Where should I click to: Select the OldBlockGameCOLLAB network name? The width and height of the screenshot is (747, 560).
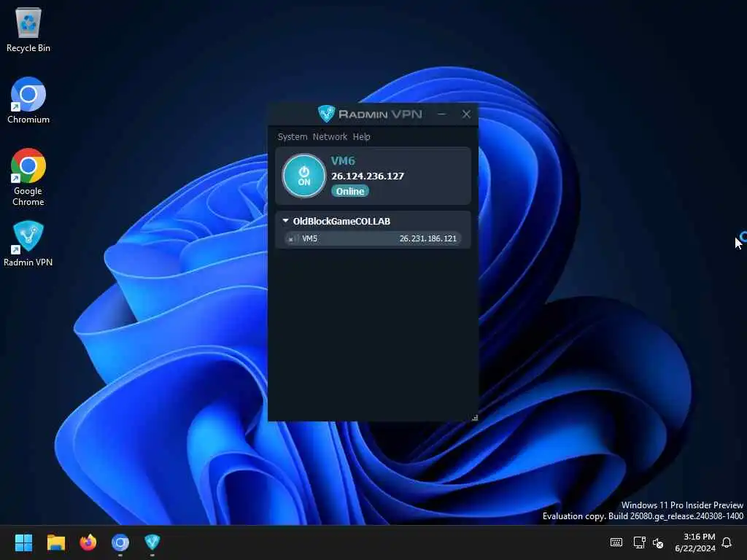(341, 221)
